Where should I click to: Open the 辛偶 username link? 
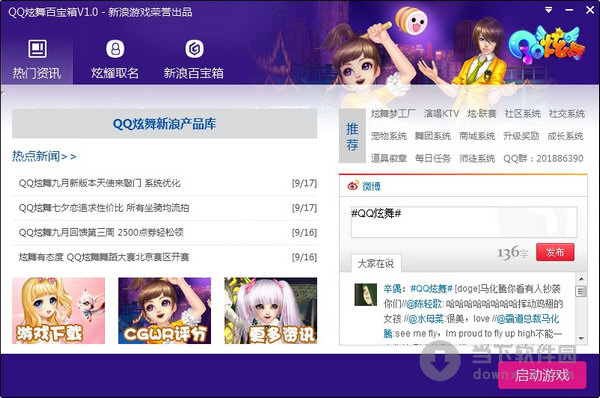tap(392, 289)
